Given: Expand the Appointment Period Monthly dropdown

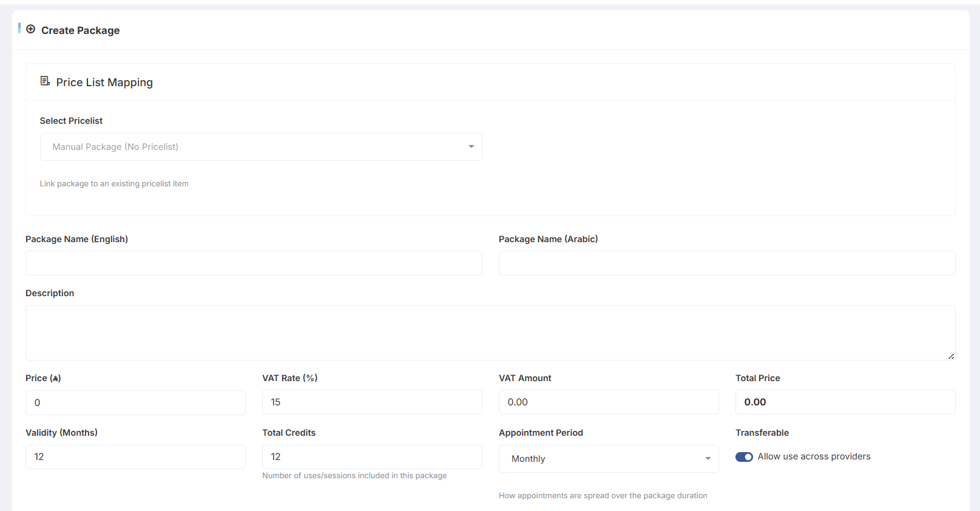Looking at the screenshot, I should 608,459.
